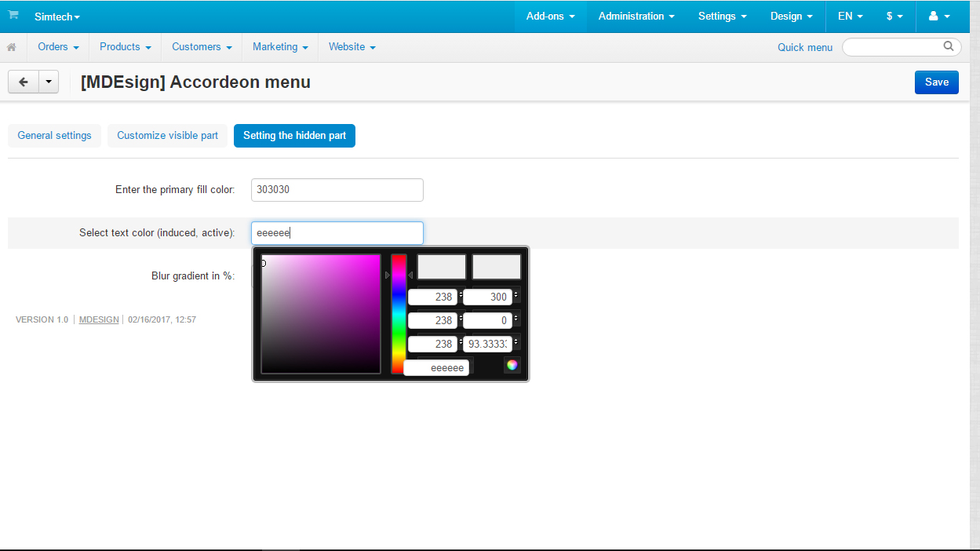The width and height of the screenshot is (980, 551).
Task: Click the 'VERSION 1.0' footer text
Action: point(42,319)
